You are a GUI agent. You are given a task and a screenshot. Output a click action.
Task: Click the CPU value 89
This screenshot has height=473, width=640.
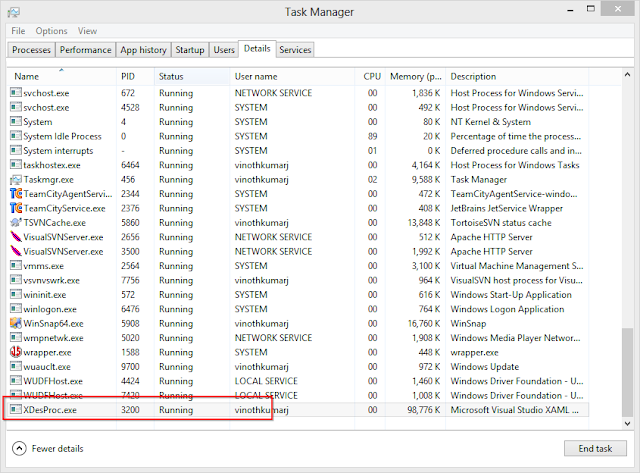click(372, 136)
